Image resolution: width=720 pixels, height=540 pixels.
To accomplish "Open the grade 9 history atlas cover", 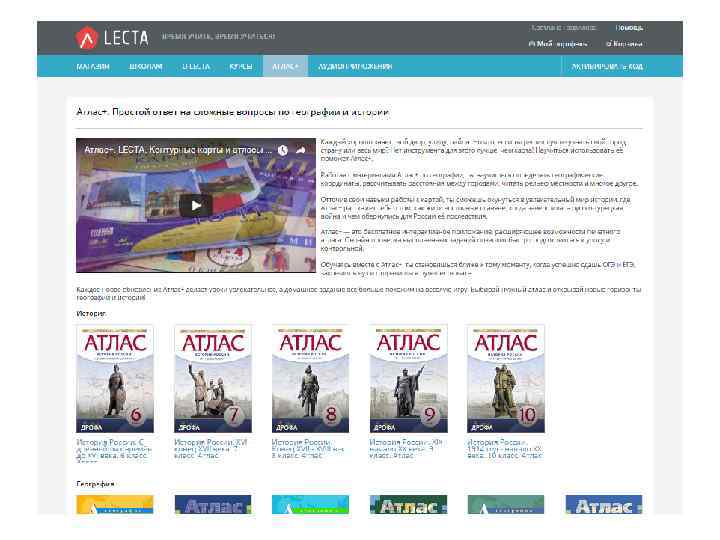I will (x=408, y=379).
